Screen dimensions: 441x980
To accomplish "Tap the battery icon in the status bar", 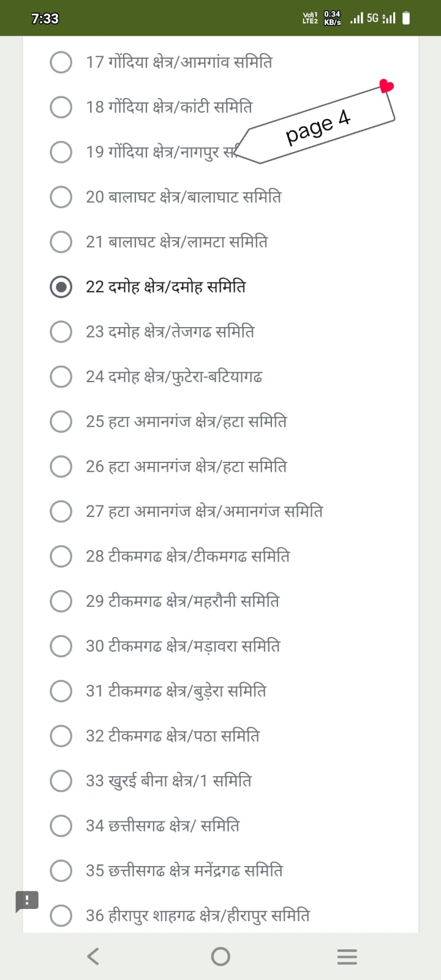I will click(x=406, y=18).
